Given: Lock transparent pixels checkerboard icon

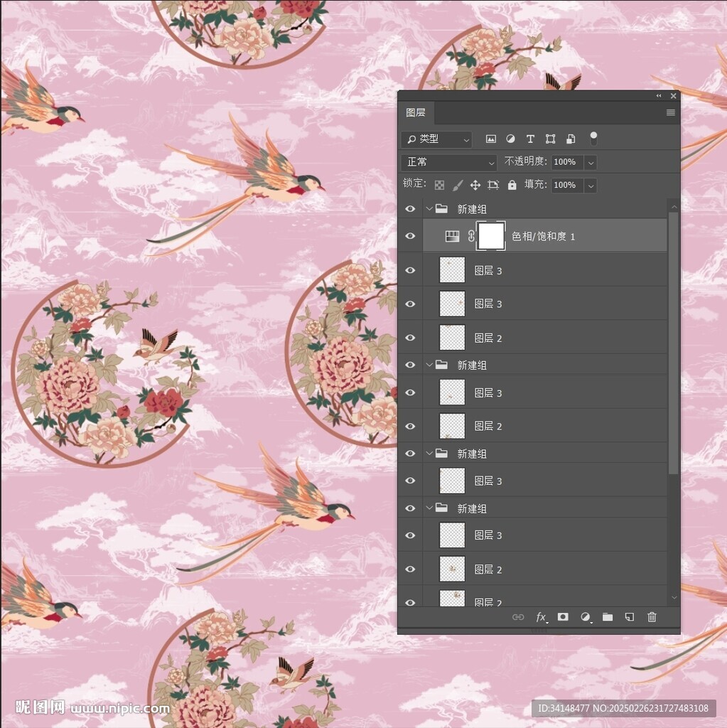Looking at the screenshot, I should 439,186.
